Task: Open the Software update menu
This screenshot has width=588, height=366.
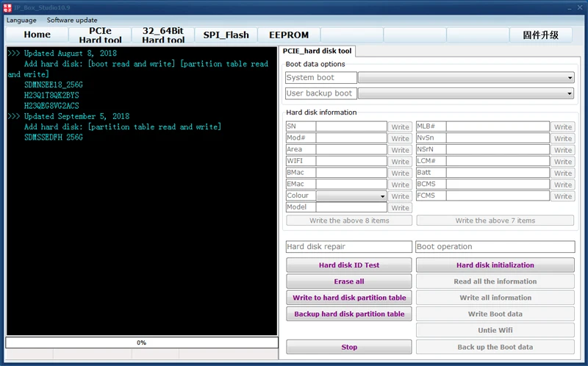Action: pyautogui.click(x=72, y=21)
